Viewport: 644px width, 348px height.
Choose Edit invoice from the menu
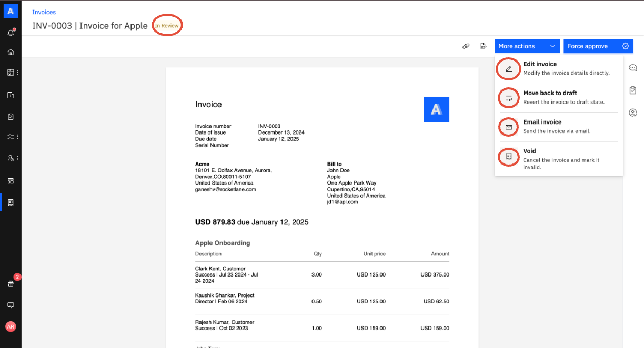click(x=559, y=68)
